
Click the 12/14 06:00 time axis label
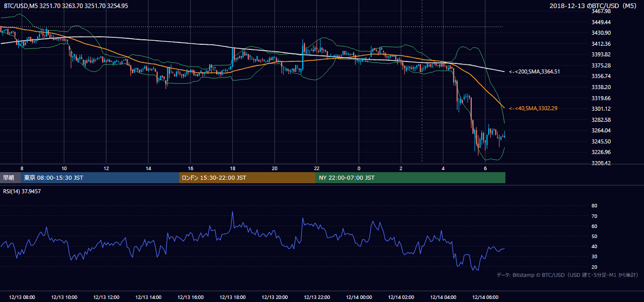coord(485,297)
